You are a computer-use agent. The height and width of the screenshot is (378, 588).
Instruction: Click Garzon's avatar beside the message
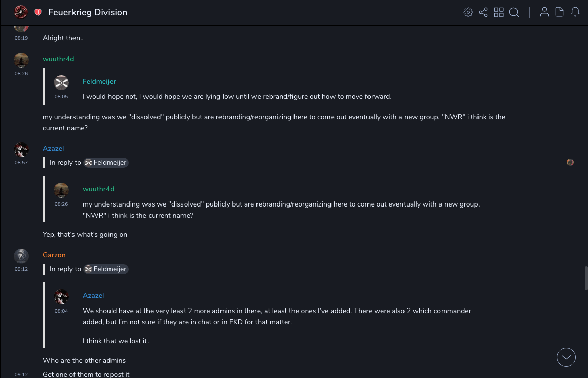pos(21,256)
